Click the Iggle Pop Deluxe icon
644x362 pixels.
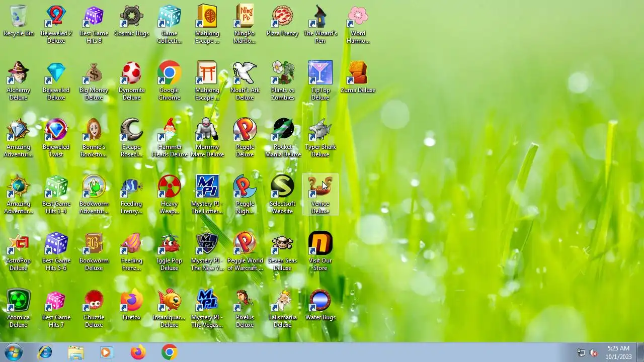(169, 243)
